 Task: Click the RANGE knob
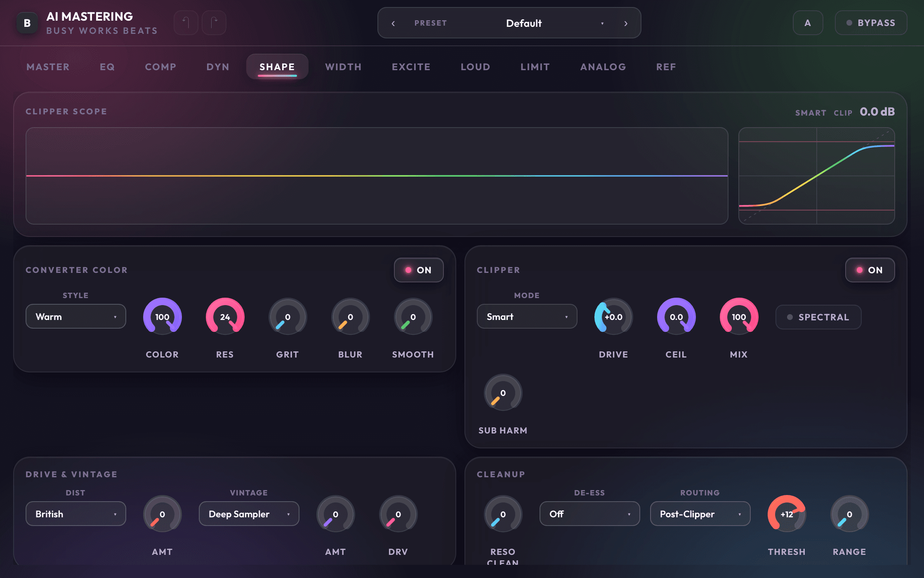click(x=849, y=514)
